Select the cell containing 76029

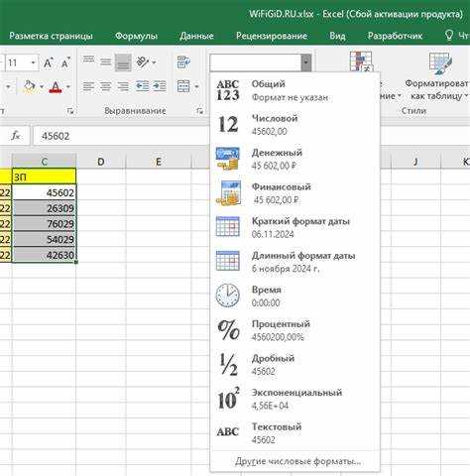coord(44,224)
